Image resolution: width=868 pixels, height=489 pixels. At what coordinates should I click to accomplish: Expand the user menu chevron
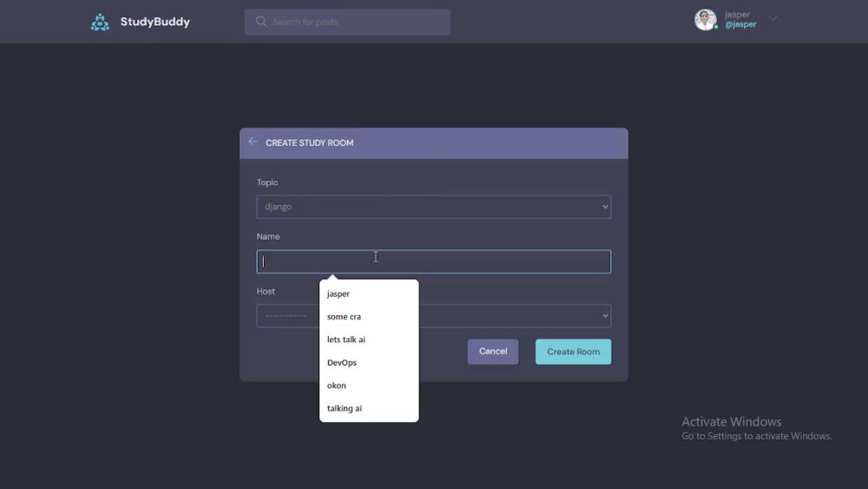click(x=773, y=19)
